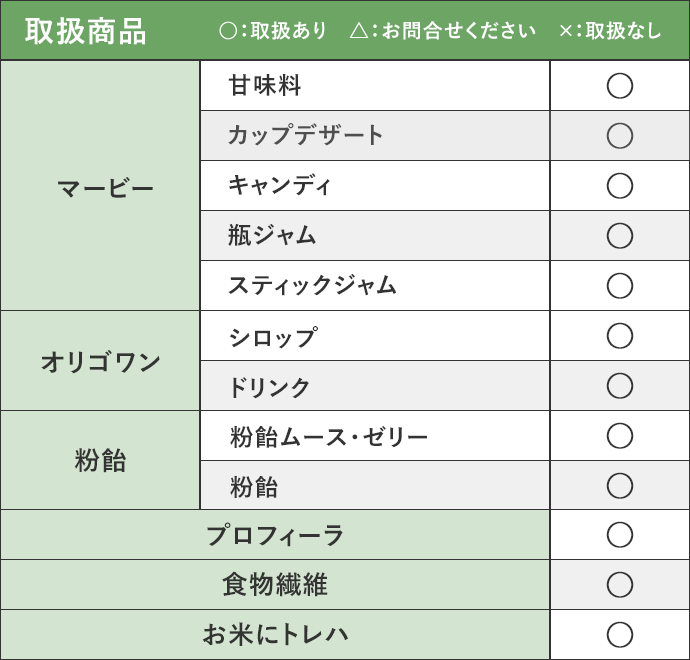Click the circle mark for プロフィーラ
Screen dimensions: 690x660
[620, 535]
